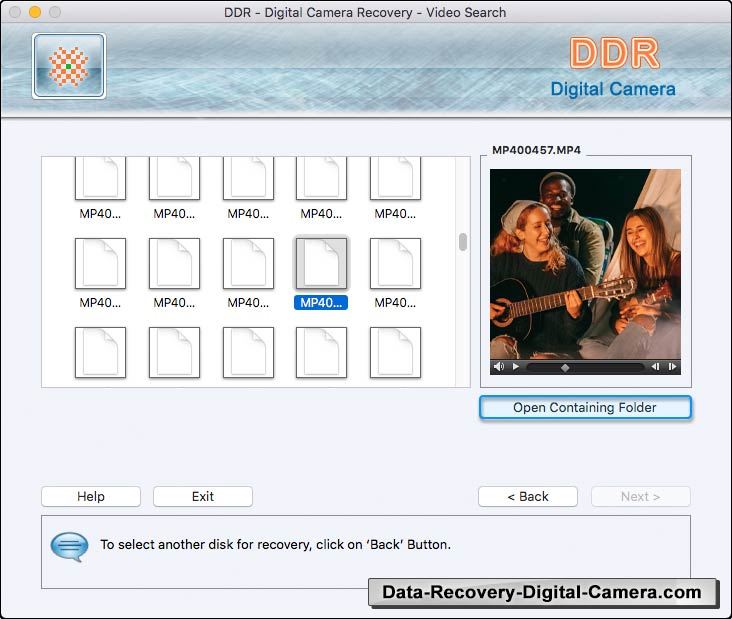
Task: Play the MP400457.MP4 video preview
Action: pyautogui.click(x=515, y=366)
